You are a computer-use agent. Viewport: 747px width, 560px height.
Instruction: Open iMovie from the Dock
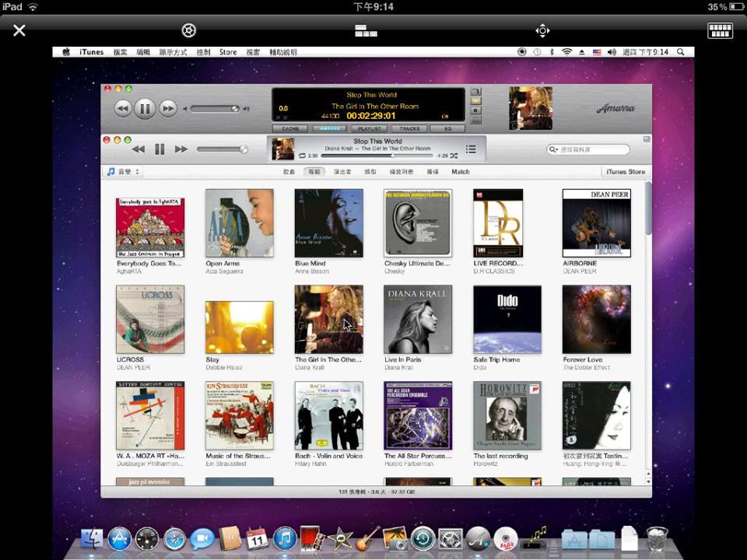[340, 540]
